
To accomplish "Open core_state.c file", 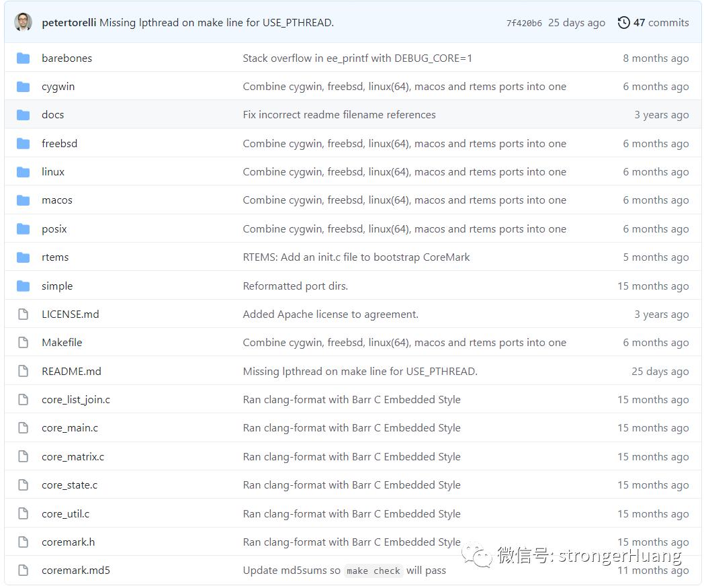I will pos(70,485).
